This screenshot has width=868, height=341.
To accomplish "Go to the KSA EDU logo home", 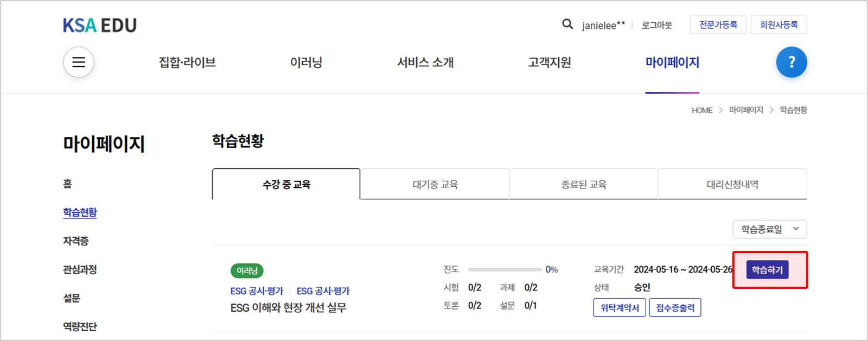I will (100, 26).
